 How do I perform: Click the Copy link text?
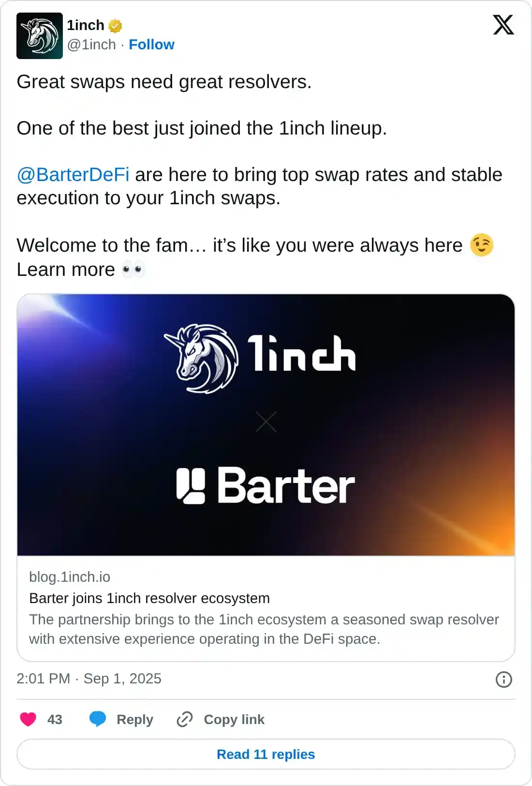[x=234, y=720]
